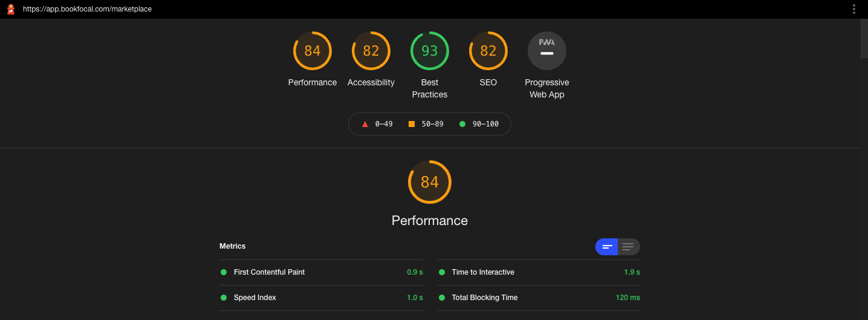Expand the Time to Interactive metric
This screenshot has height=320, width=868.
(483, 272)
